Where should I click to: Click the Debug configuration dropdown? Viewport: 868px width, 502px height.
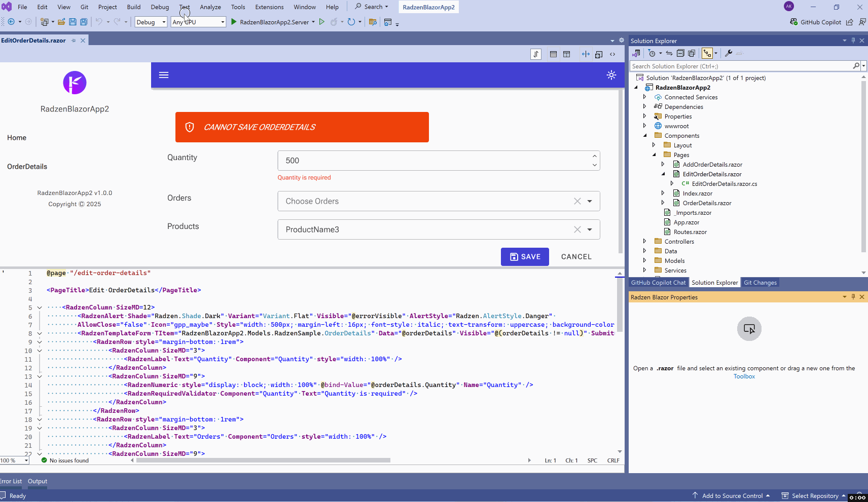click(151, 22)
